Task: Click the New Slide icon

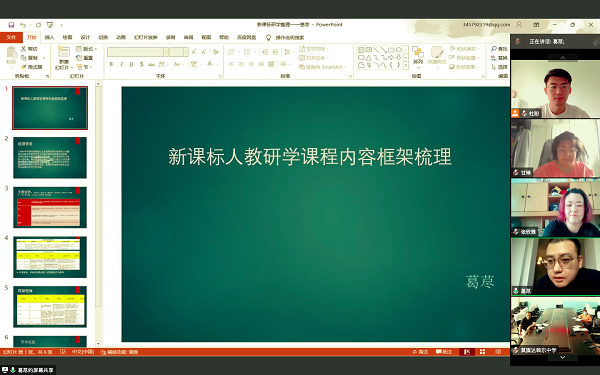Action: click(64, 52)
